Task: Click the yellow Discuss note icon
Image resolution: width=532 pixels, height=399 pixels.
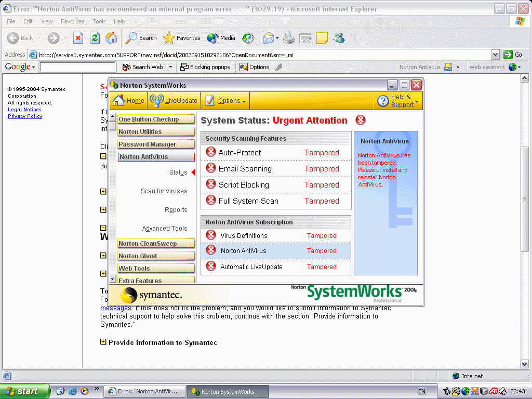Action: (322, 38)
